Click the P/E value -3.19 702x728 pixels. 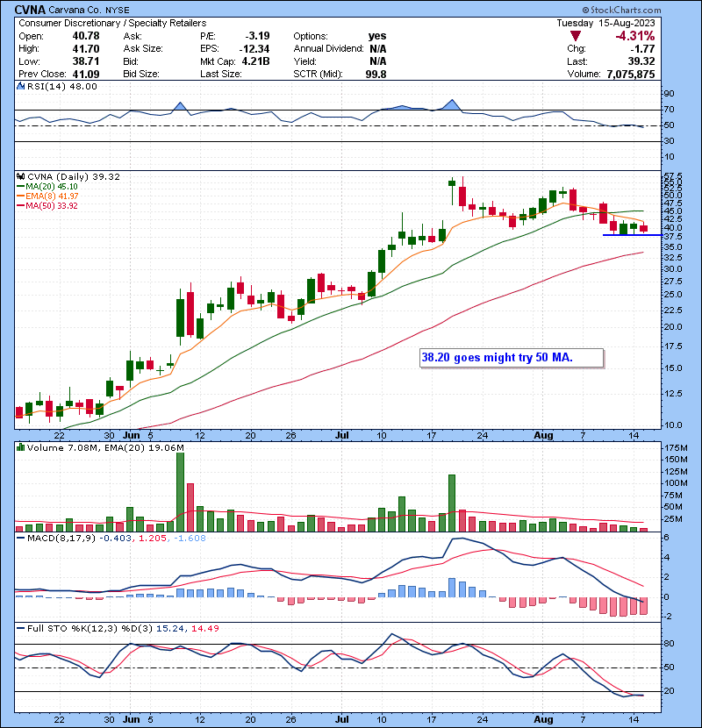[257, 36]
